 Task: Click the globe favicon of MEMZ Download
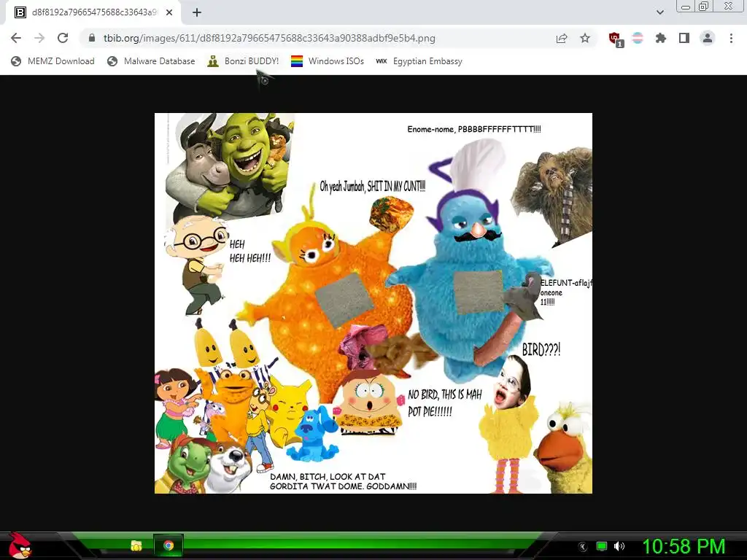(16, 61)
